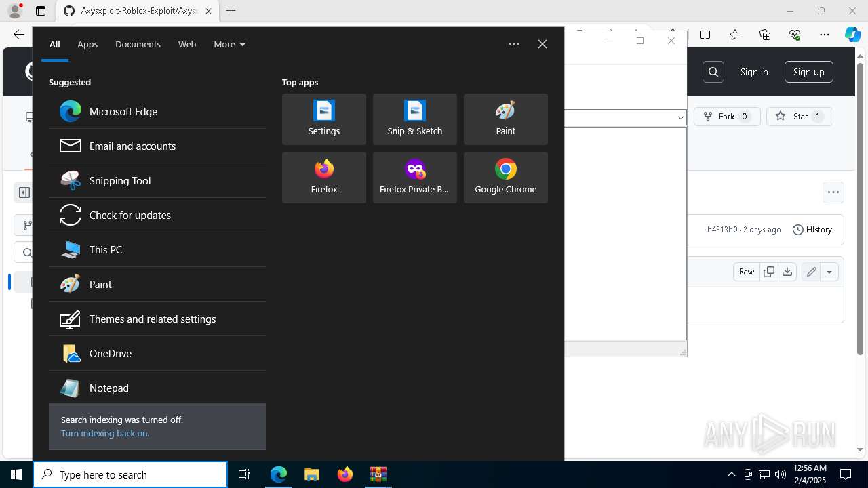This screenshot has width=868, height=488.
Task: Open Paint tile in Top apps
Action: click(506, 119)
